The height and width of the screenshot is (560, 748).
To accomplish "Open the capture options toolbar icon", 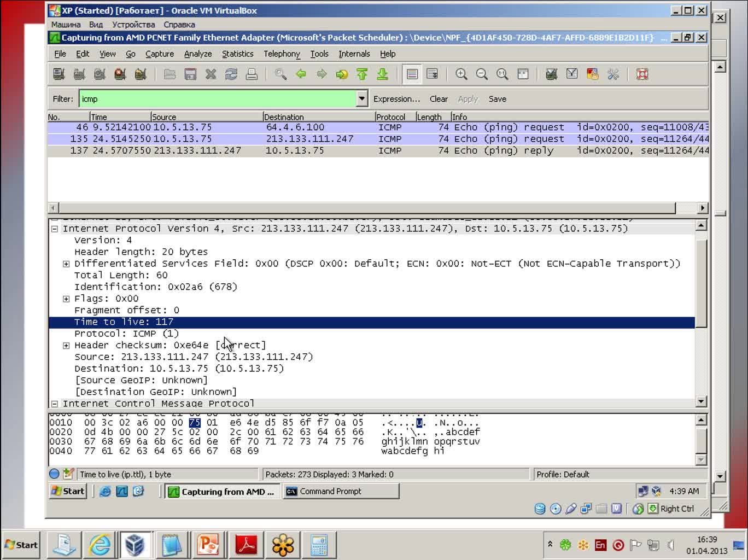I will tap(79, 74).
